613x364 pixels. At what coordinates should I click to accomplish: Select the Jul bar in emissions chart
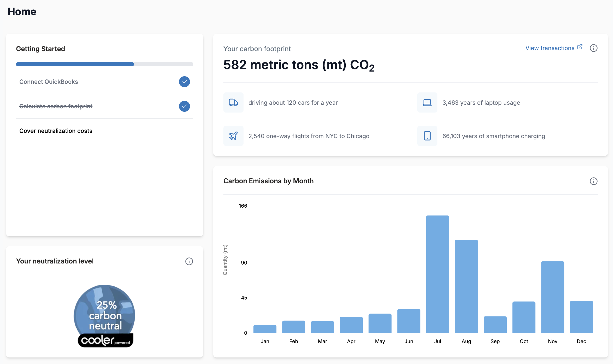pyautogui.click(x=437, y=274)
